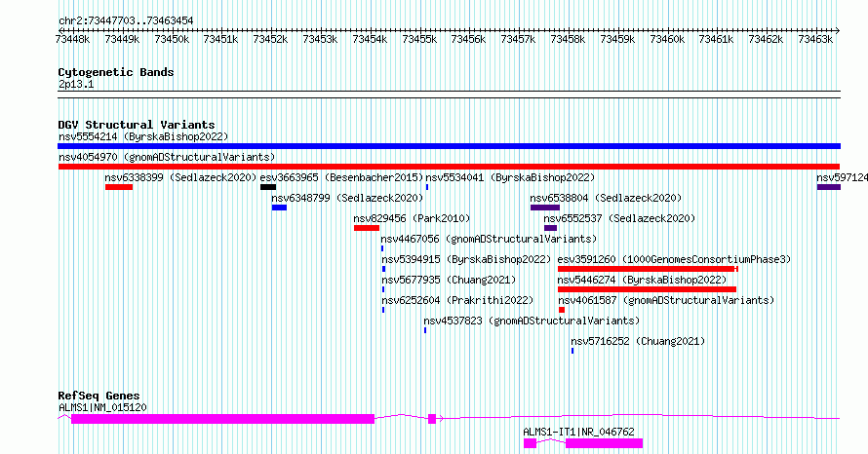Open nsv6338399 (Sedlazeck2020) variant label
The image size is (868, 454).
point(180,177)
